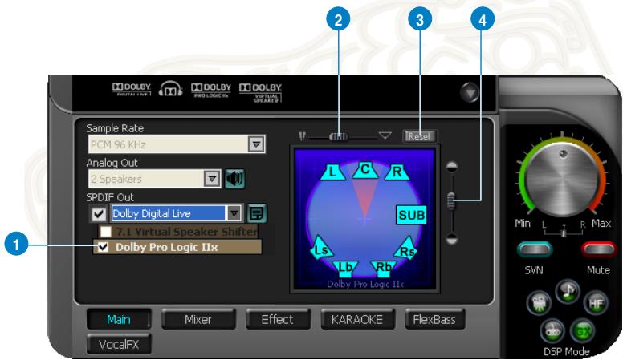Choose the GX DSP mode icon

pyautogui.click(x=582, y=330)
